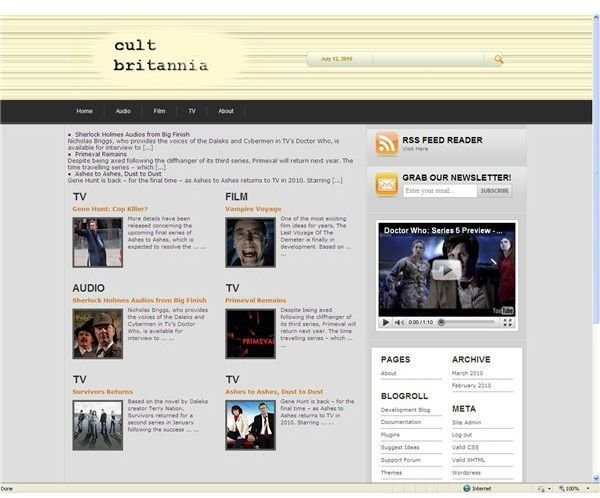Open the top-list Primeval Remains link
This screenshot has width=600, height=498.
(101, 154)
